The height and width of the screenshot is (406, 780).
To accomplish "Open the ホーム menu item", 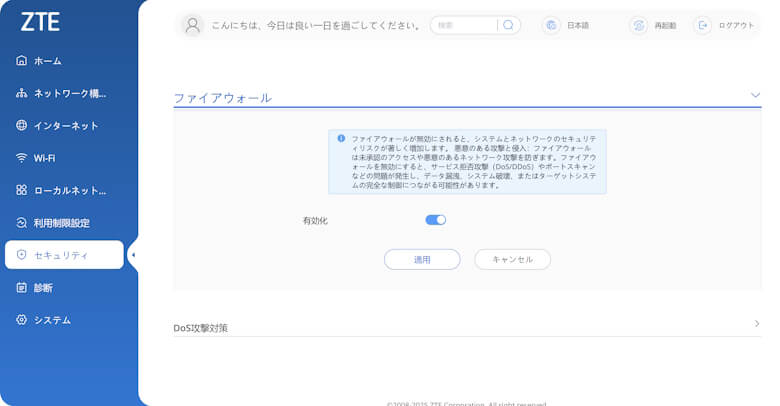I will click(47, 61).
